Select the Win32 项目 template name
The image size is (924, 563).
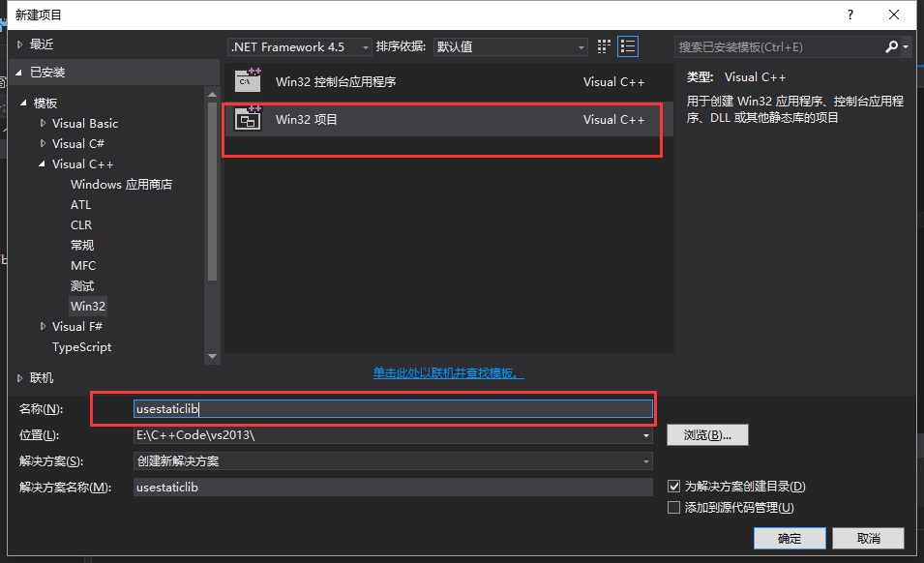[x=307, y=120]
